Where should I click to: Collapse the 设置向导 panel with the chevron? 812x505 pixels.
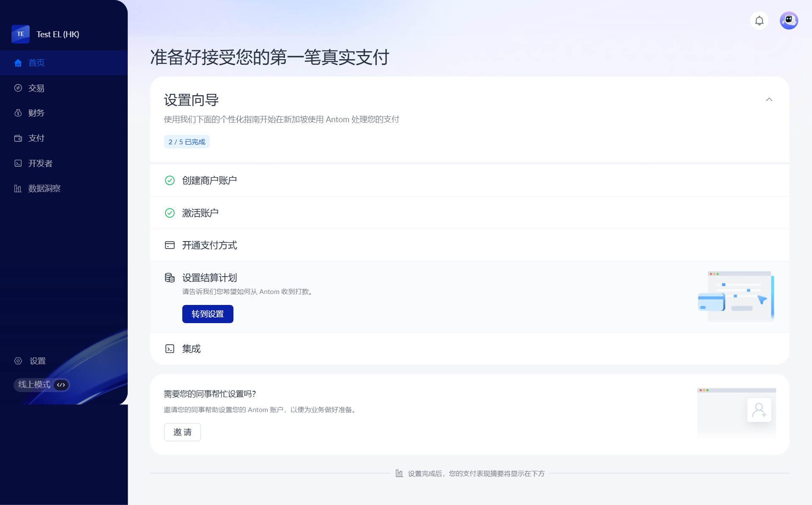[x=769, y=100]
